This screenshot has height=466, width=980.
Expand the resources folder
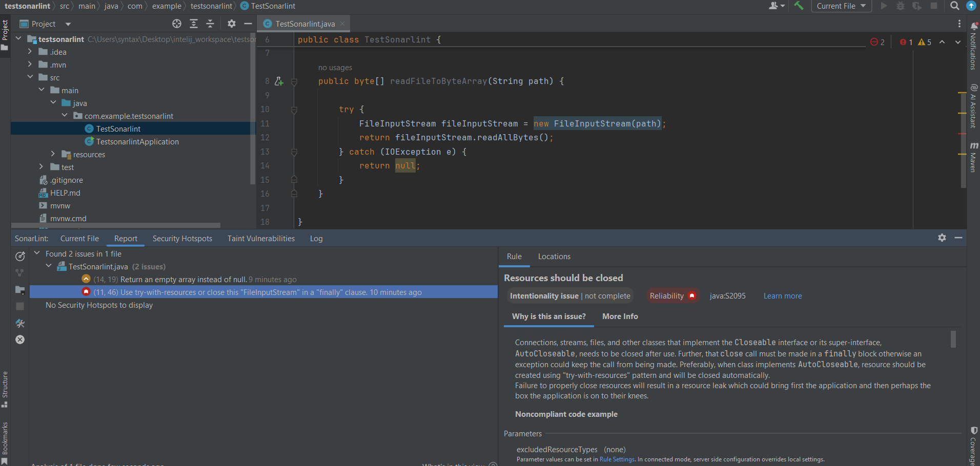tap(53, 154)
